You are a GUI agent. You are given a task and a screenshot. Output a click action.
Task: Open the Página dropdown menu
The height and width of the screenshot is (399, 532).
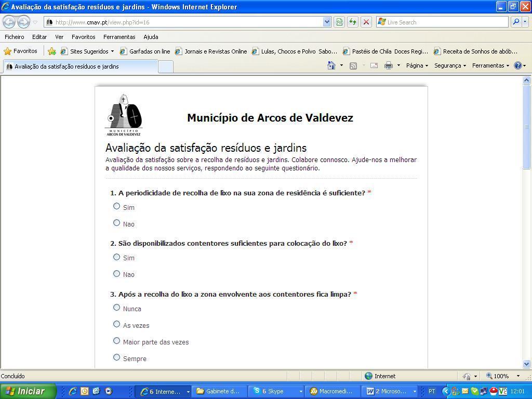417,65
